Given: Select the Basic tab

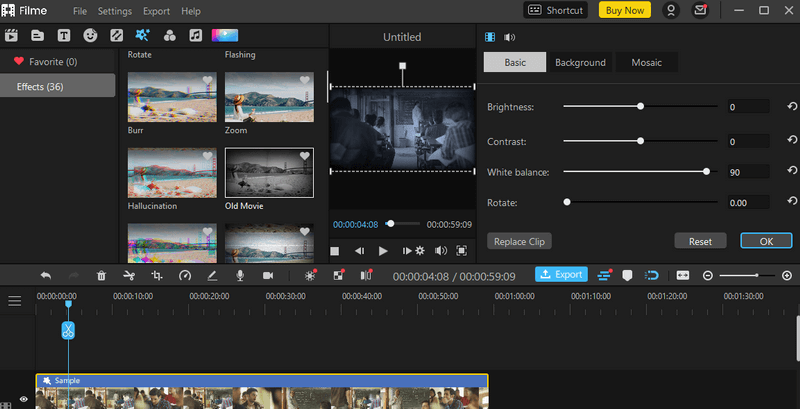Looking at the screenshot, I should pos(515,62).
